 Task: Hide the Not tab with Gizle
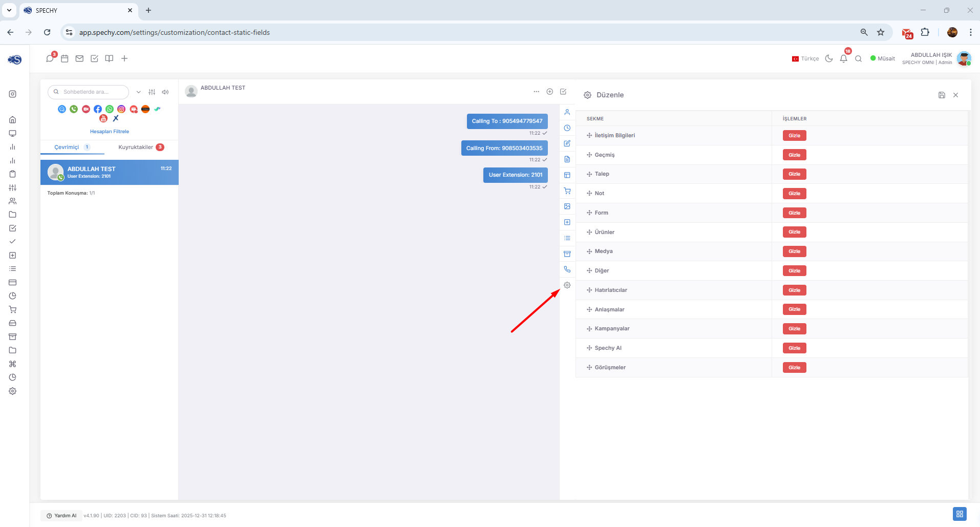(794, 194)
